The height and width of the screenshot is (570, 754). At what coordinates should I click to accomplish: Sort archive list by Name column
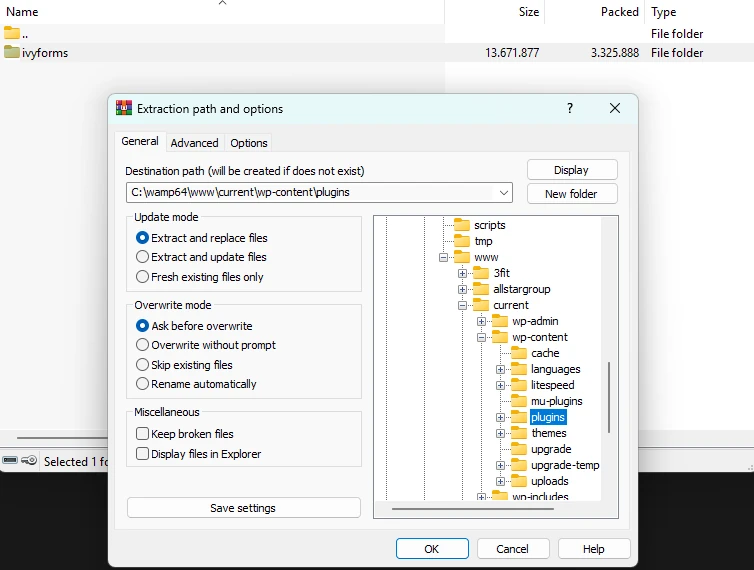(x=222, y=12)
